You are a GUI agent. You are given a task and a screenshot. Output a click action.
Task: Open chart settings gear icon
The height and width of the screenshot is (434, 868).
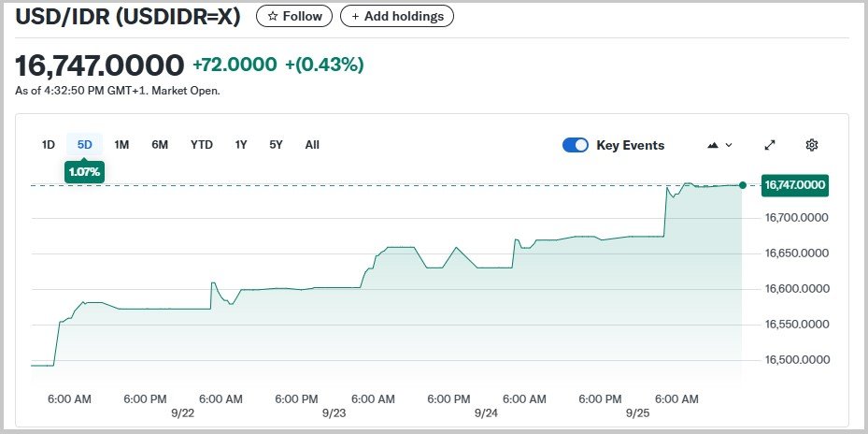[x=812, y=145]
